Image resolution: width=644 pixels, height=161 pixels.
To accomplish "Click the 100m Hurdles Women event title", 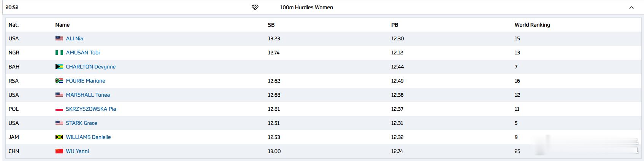I will (x=306, y=7).
